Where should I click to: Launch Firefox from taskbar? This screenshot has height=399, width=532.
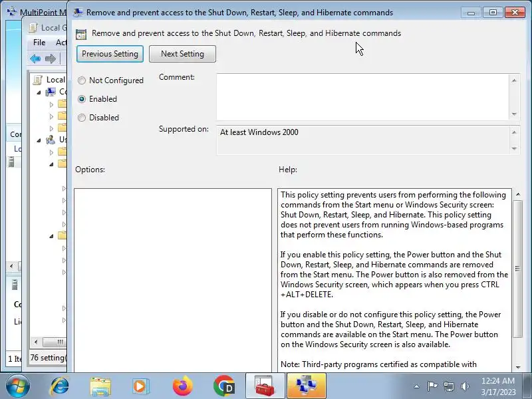(182, 386)
